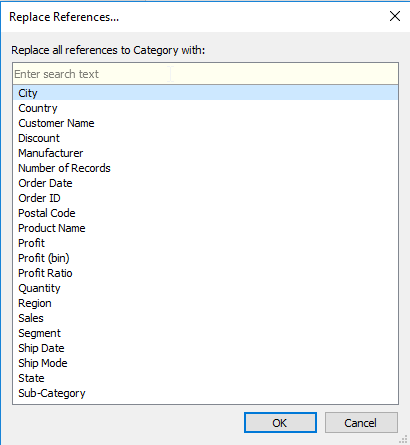Choose Number of Records field
This screenshot has width=410, height=445.
point(205,168)
